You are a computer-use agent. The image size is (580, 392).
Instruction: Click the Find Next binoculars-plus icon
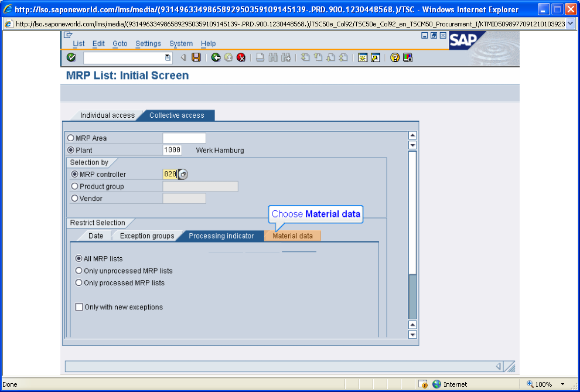[x=285, y=57]
